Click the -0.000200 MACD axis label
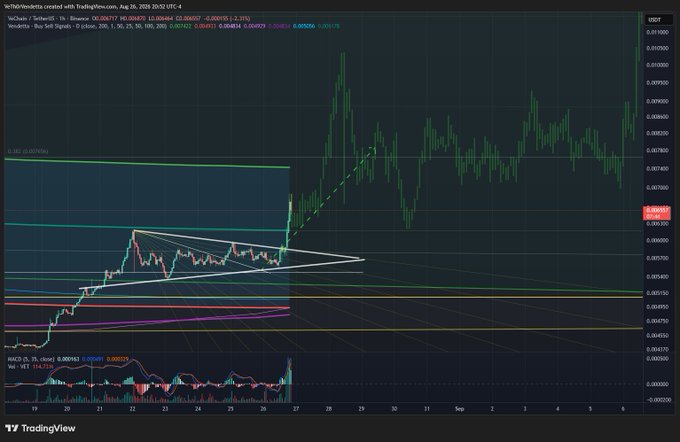Viewport: 680px width, 442px height. click(x=657, y=399)
